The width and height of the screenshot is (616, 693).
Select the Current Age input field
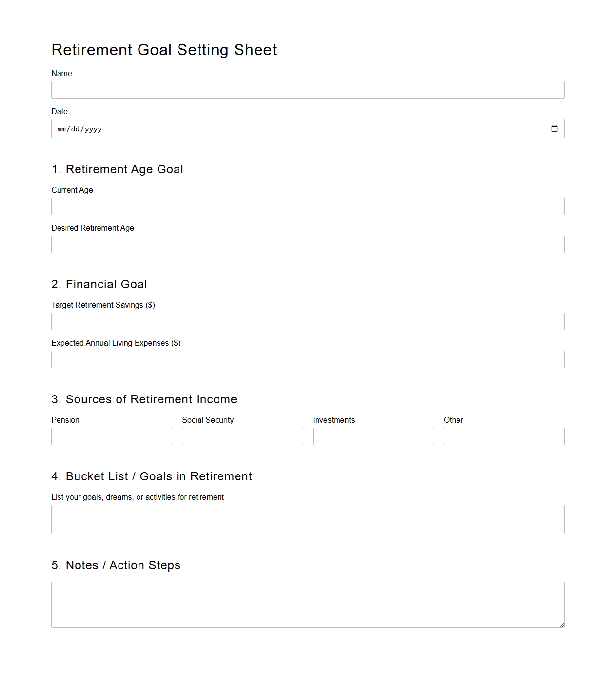(x=307, y=206)
